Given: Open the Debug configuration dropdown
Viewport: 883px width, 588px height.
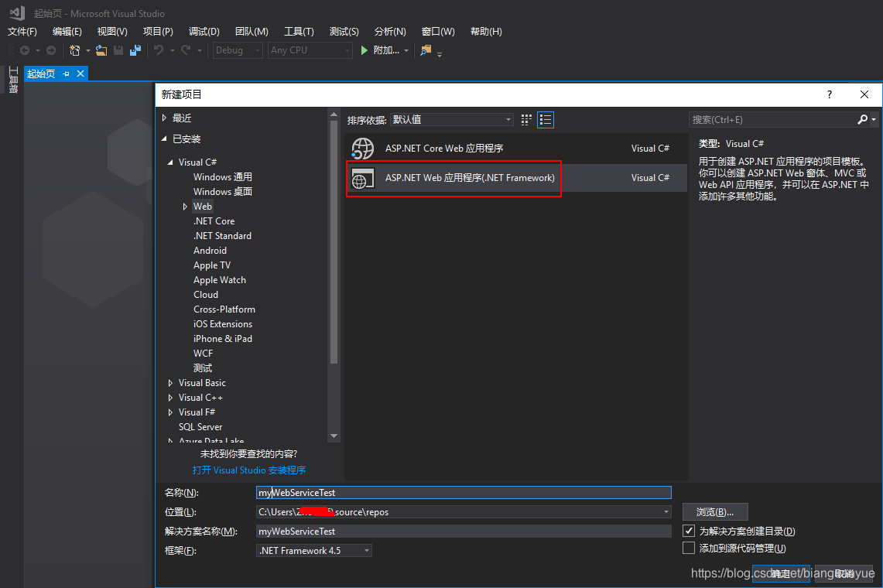Looking at the screenshot, I should click(238, 50).
